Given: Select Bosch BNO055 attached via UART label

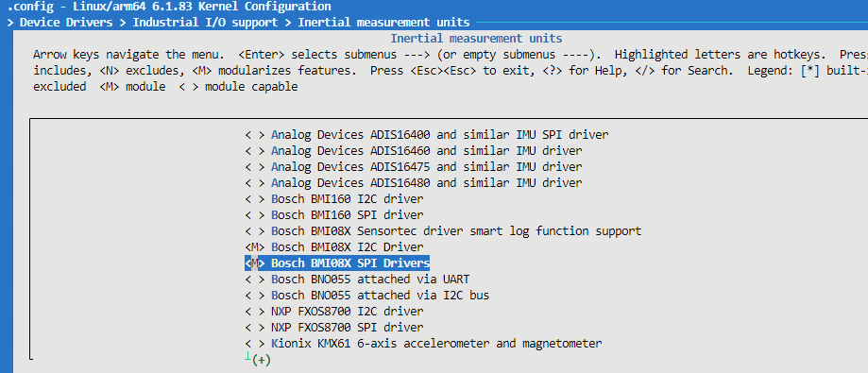Looking at the screenshot, I should (370, 279).
